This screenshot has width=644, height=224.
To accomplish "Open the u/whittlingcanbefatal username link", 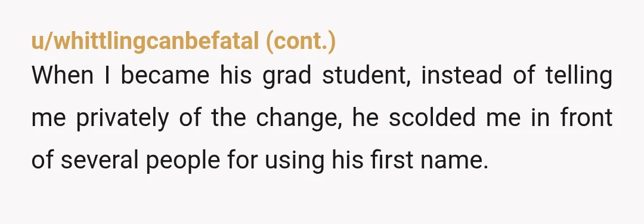I will pos(145,42).
